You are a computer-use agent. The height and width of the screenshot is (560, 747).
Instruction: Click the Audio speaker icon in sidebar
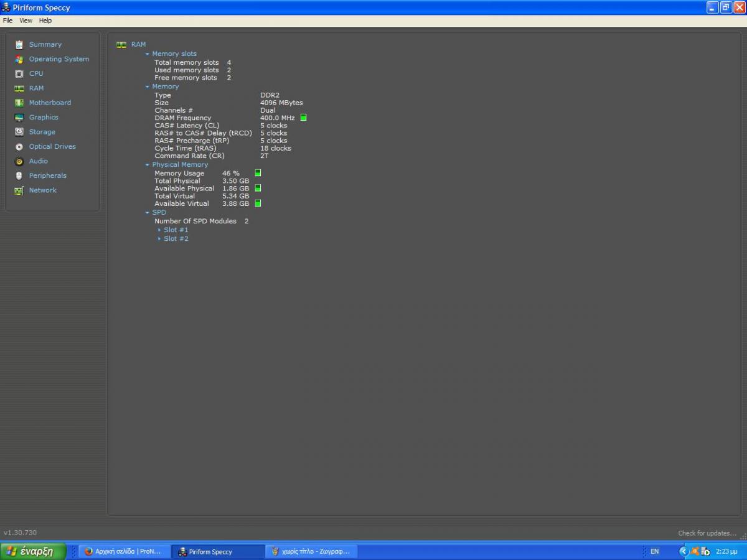(19, 161)
